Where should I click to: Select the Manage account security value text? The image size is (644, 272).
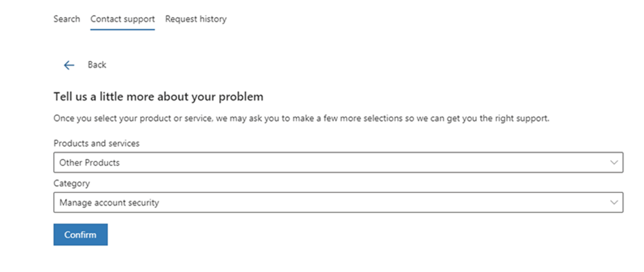pos(109,203)
